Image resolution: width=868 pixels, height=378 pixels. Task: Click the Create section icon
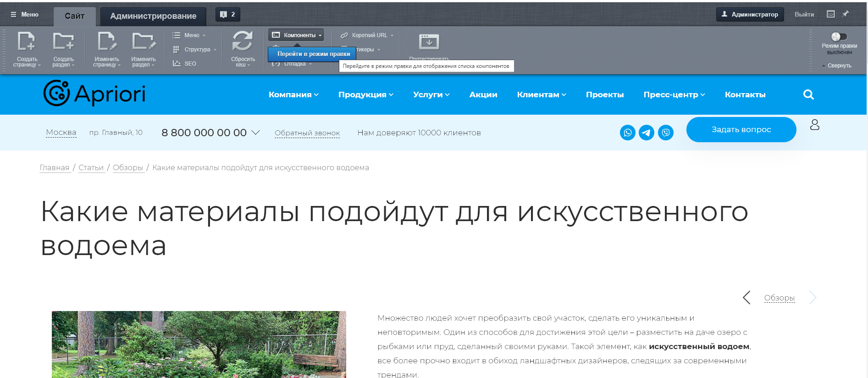pos(63,42)
